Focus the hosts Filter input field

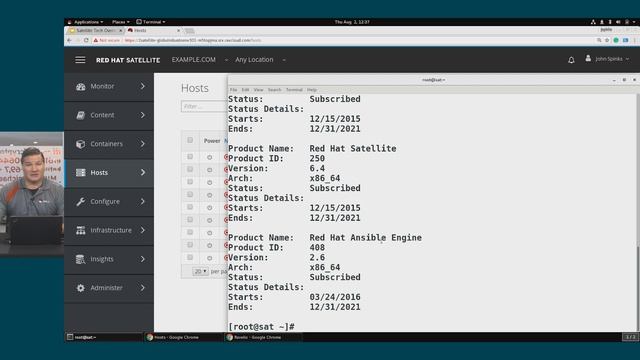click(204, 107)
